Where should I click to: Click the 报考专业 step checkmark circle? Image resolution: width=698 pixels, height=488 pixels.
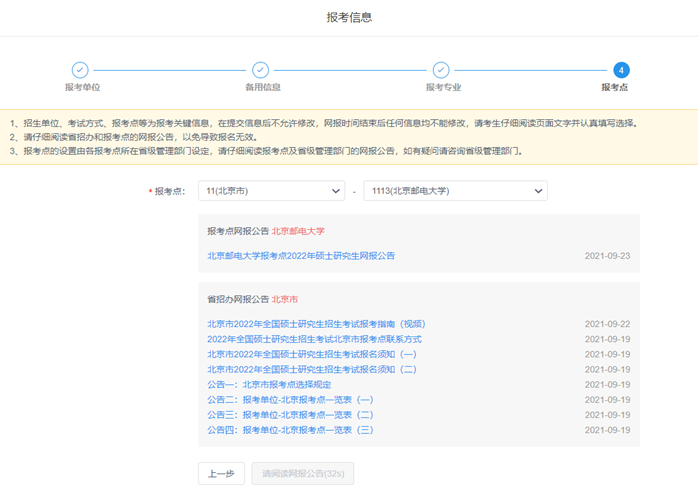(x=441, y=70)
